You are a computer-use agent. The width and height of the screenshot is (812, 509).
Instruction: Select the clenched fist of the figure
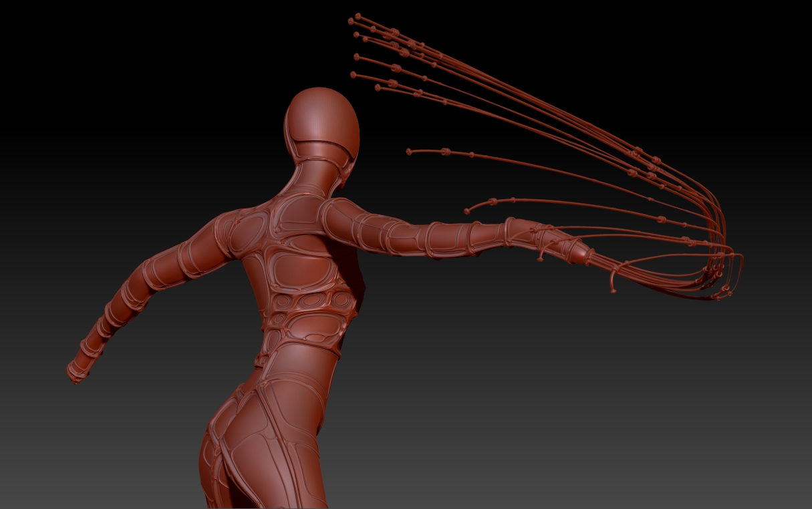(x=78, y=371)
